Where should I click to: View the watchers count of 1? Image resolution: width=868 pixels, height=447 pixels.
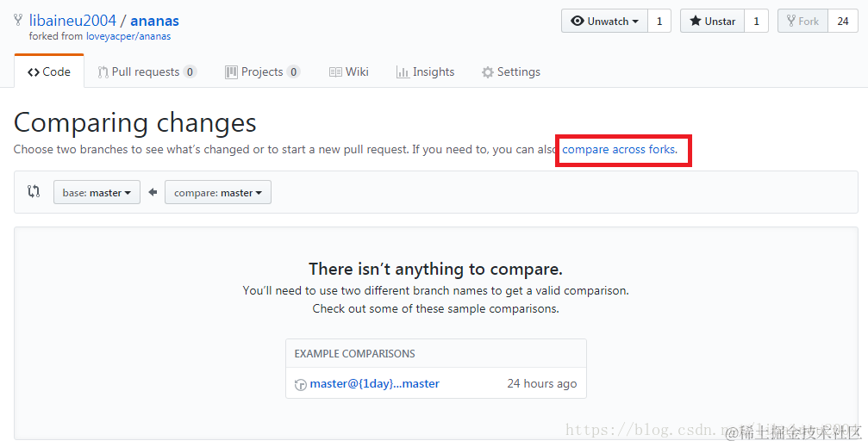tap(659, 21)
